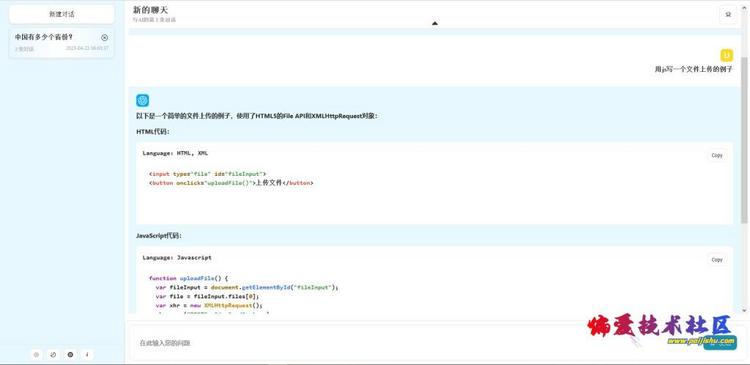Click the yellow user avatar icon
The height and width of the screenshot is (365, 750).
click(727, 55)
